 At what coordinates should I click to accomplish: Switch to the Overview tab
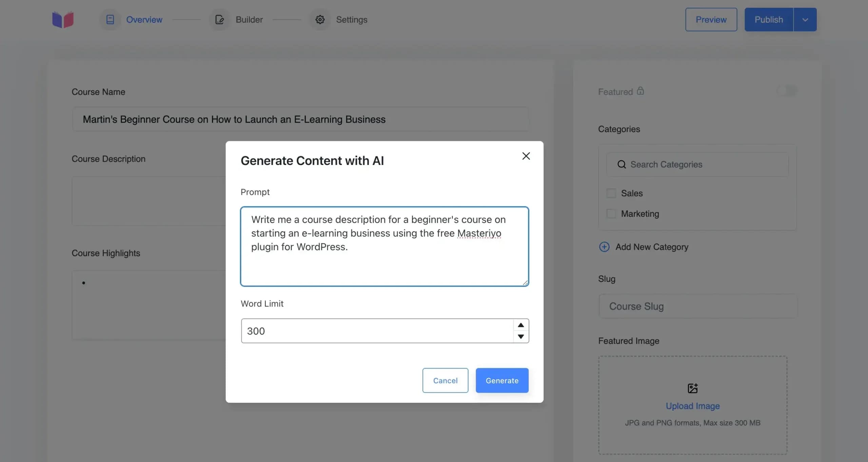coord(144,20)
